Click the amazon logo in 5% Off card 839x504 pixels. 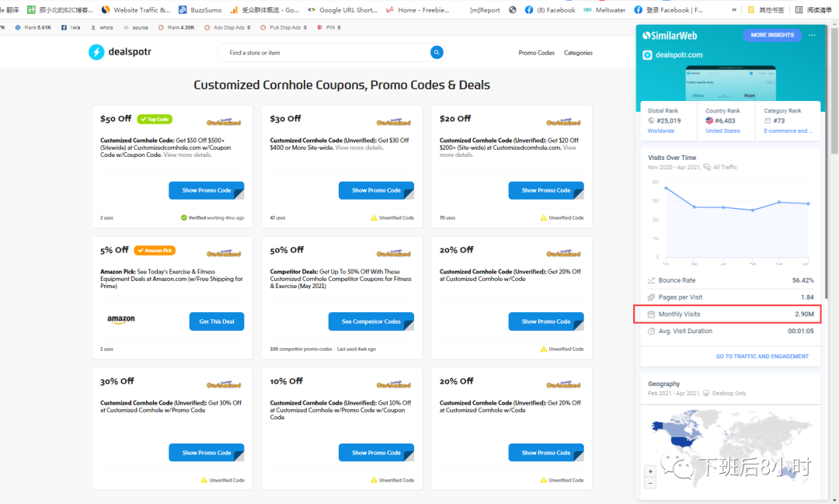pyautogui.click(x=121, y=320)
